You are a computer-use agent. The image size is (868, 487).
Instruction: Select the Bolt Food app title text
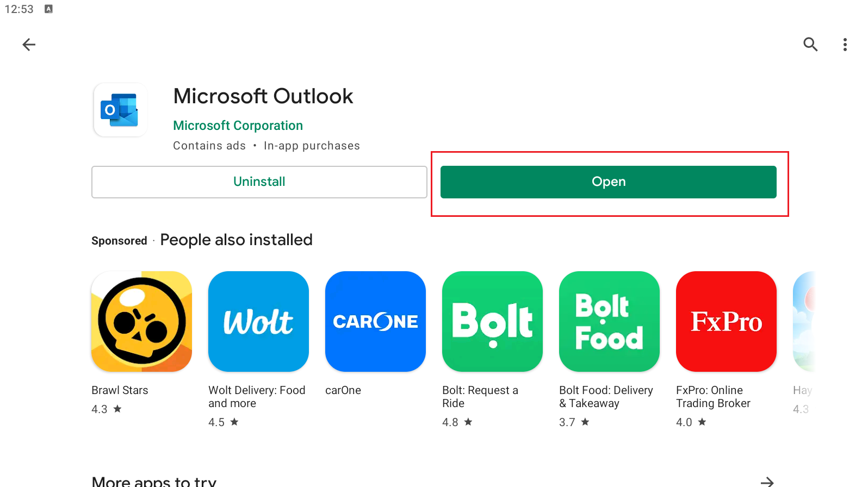pos(606,397)
